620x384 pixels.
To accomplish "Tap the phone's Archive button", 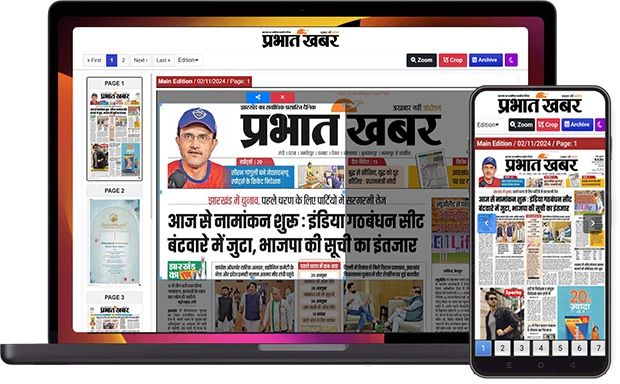I will 577,125.
